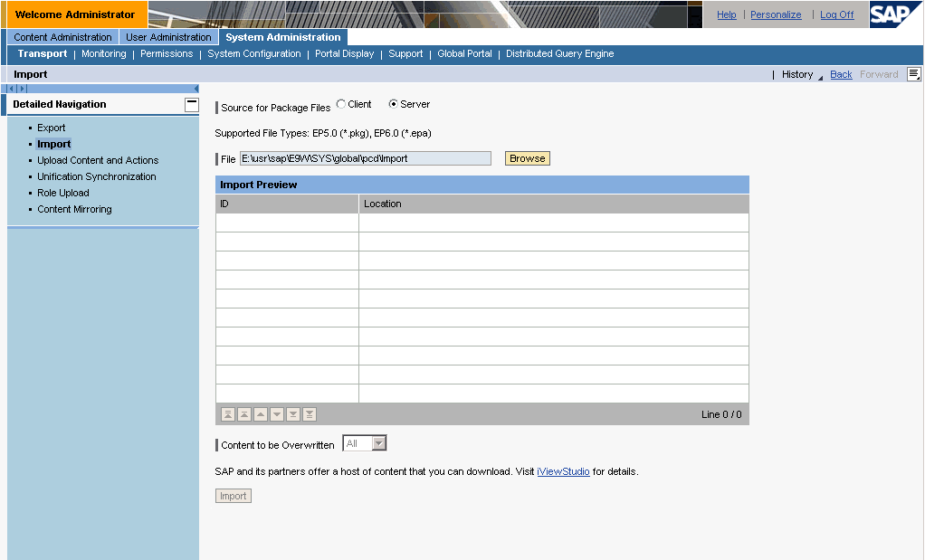Click the page-up table paging icon
Image resolution: width=925 pixels, height=560 pixels.
pos(244,414)
